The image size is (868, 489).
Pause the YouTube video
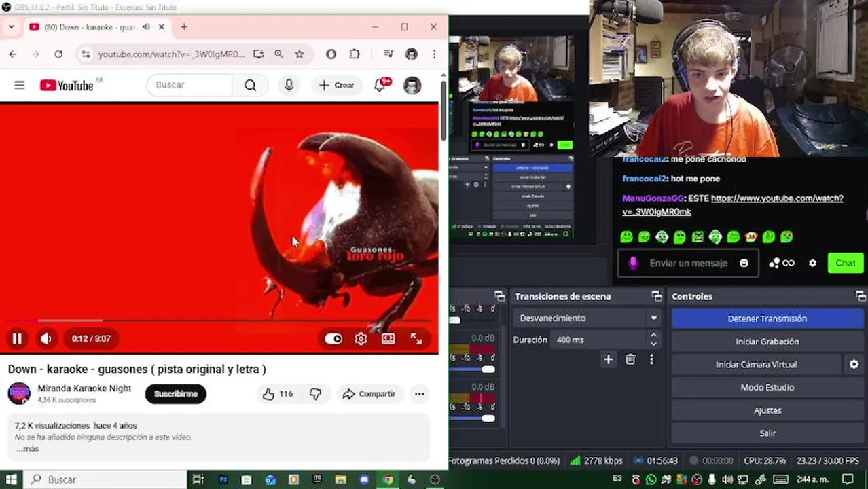pos(17,338)
